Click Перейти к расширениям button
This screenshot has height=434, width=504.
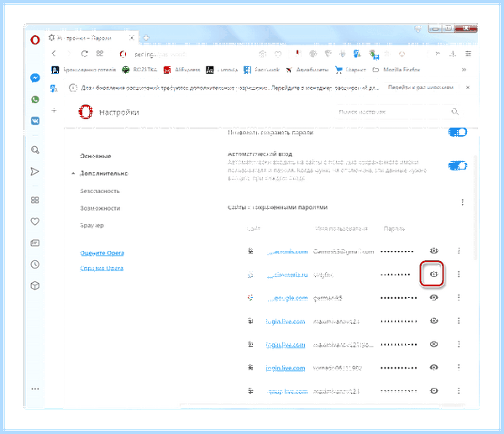(421, 87)
